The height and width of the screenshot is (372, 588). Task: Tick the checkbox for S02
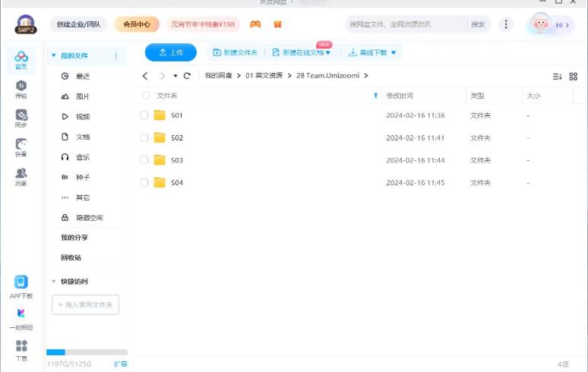(144, 137)
